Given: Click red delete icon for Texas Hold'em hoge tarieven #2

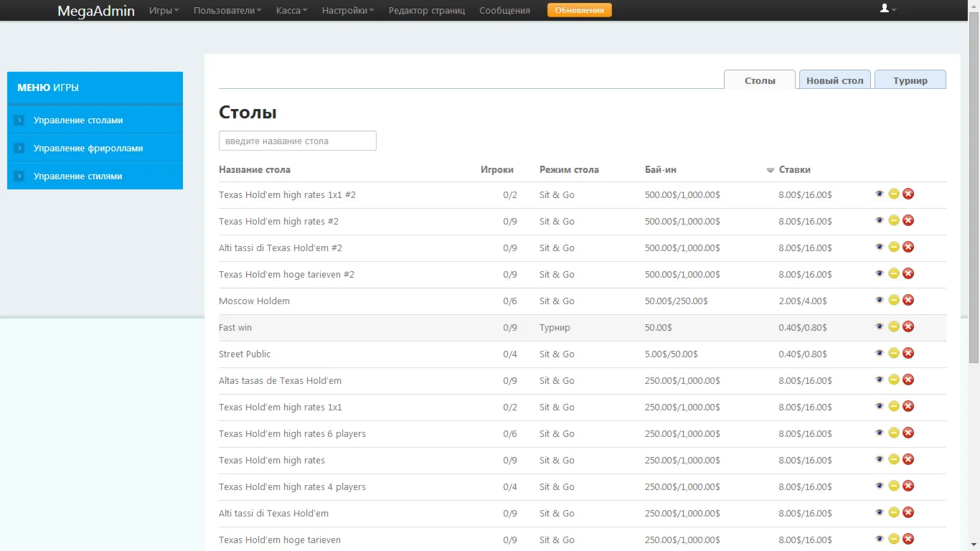Looking at the screenshot, I should (908, 274).
